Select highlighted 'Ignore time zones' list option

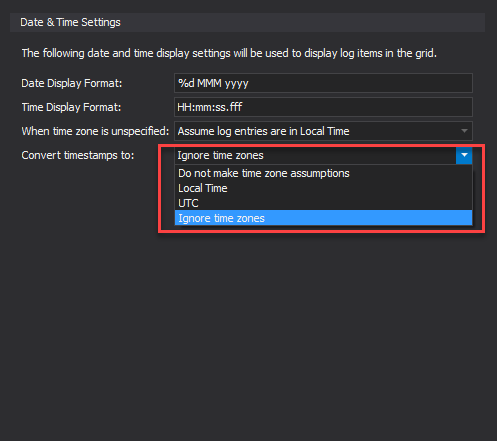[x=323, y=218]
